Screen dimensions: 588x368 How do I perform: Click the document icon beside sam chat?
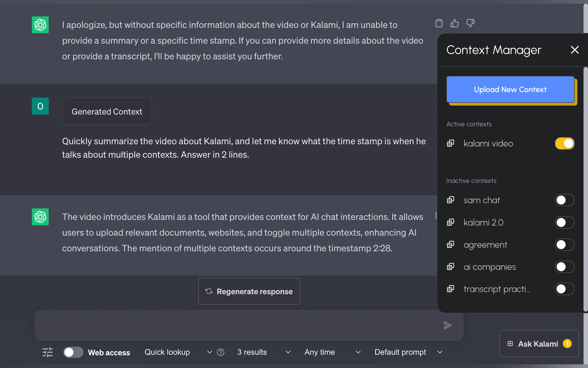[x=450, y=200]
